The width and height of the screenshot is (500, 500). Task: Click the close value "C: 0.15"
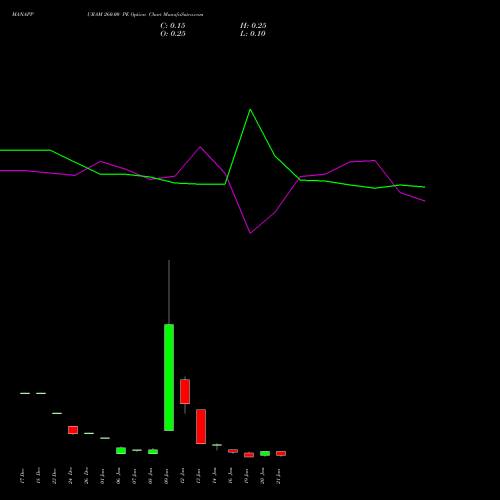point(173,26)
